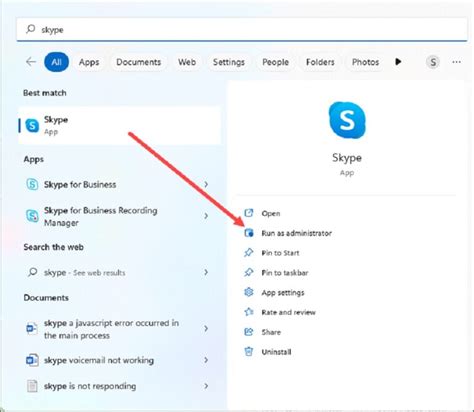Click the Search the web heading
Screen dimensions: 474x412
pos(53,247)
